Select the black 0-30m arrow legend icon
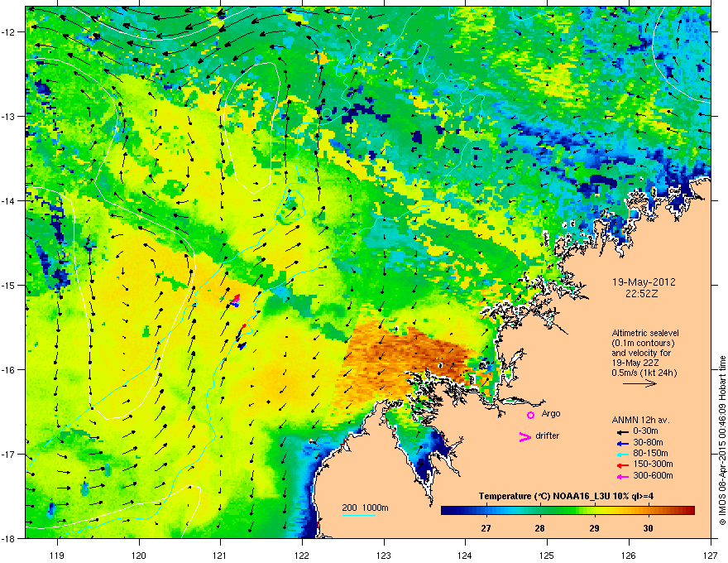Screen dimensions: 728x563 [622, 431]
